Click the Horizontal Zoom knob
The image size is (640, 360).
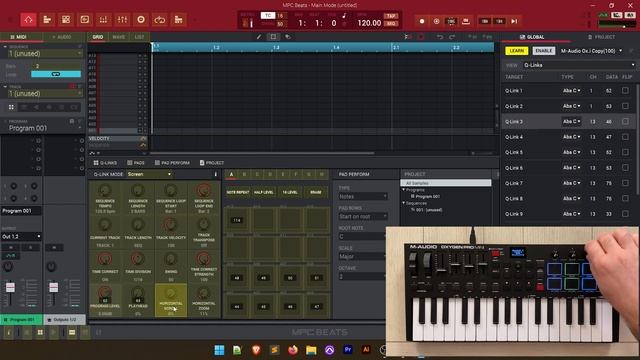(204, 293)
